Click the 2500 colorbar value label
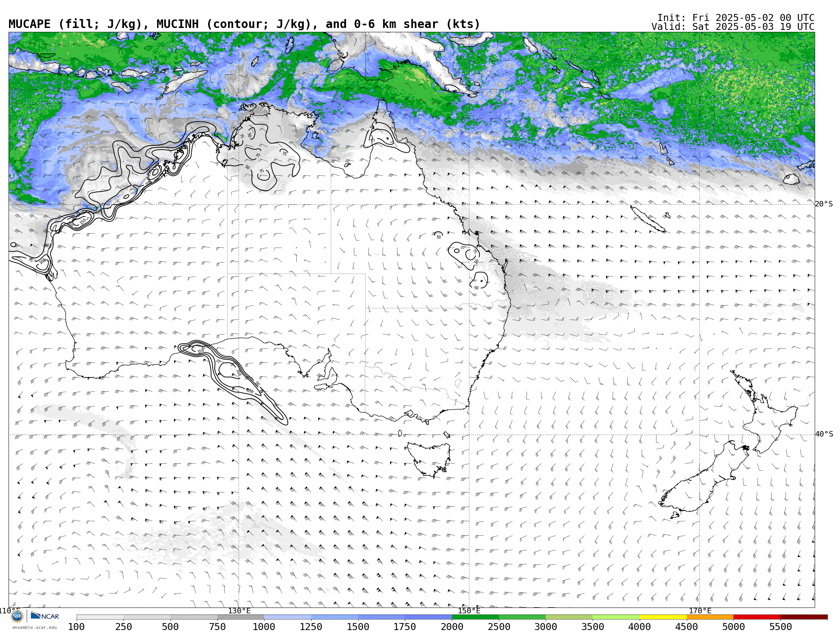The width and height of the screenshot is (840, 632). (499, 627)
